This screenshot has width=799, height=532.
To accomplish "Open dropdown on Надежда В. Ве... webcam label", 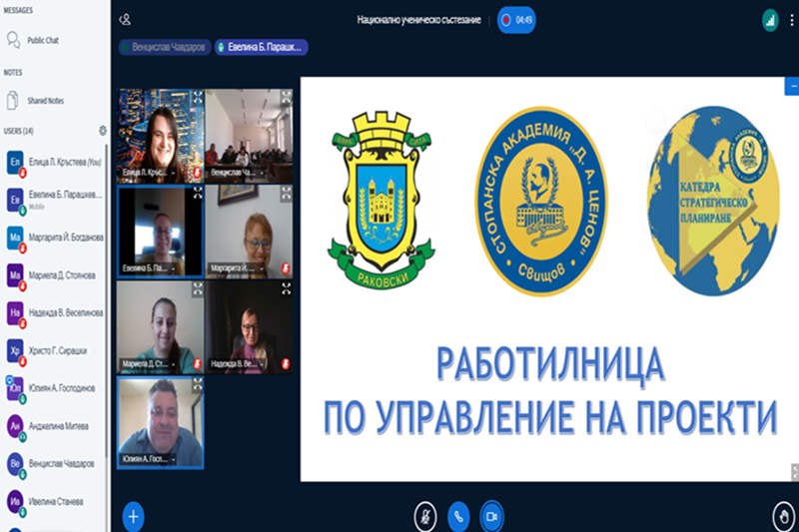I will [262, 364].
